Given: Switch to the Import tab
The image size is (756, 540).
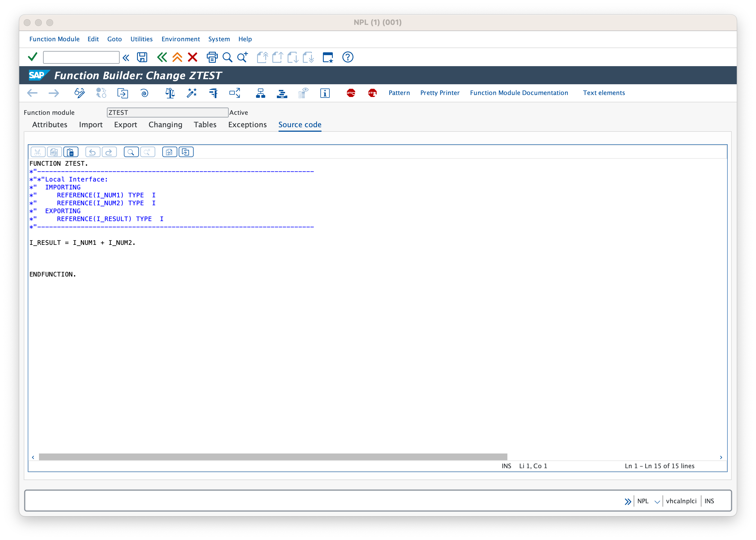Looking at the screenshot, I should click(91, 125).
